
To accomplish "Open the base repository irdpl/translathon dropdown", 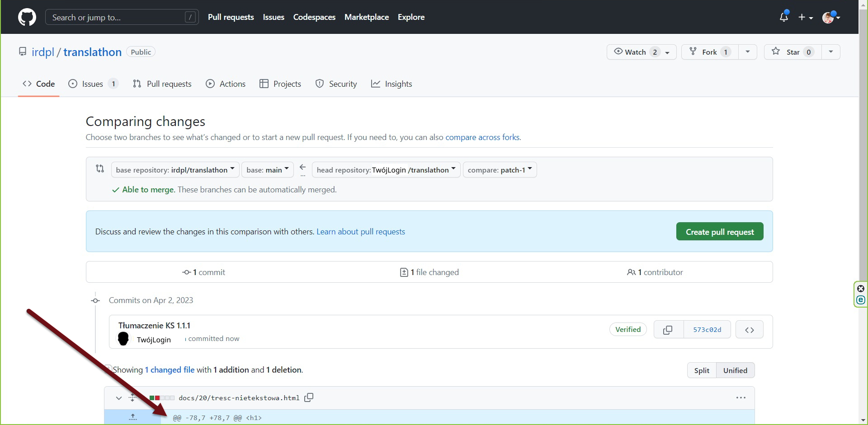I will [175, 170].
